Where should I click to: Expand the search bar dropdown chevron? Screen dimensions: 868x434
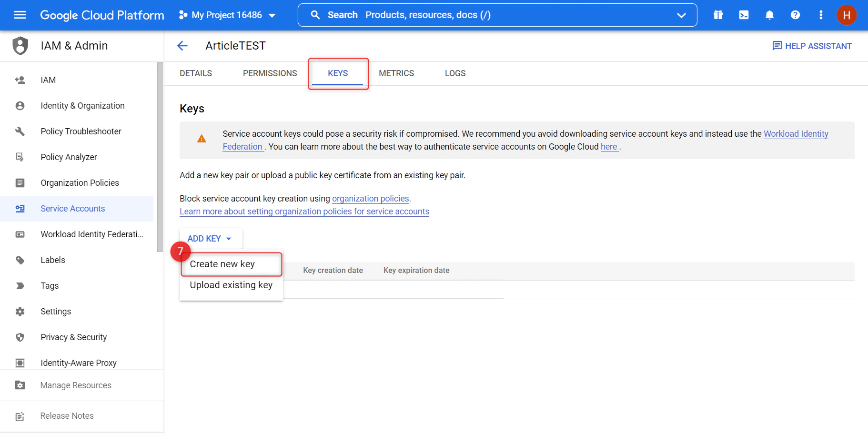tap(681, 15)
